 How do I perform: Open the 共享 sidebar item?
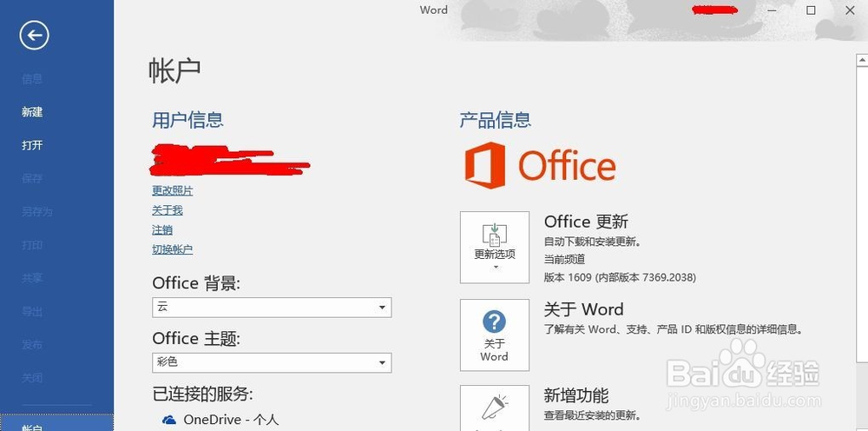tap(32, 278)
